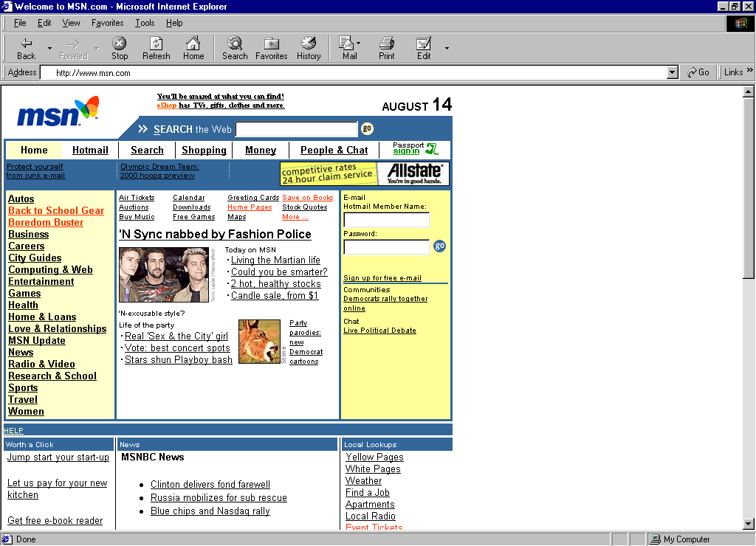Click My Computer zone in status bar
Screen dimensions: 756x546
(x=680, y=539)
